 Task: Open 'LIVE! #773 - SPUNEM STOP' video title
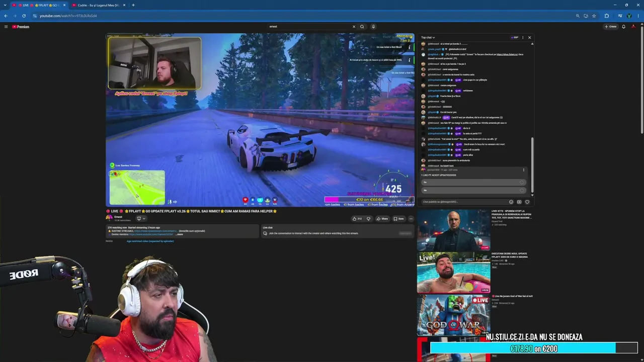(x=512, y=214)
